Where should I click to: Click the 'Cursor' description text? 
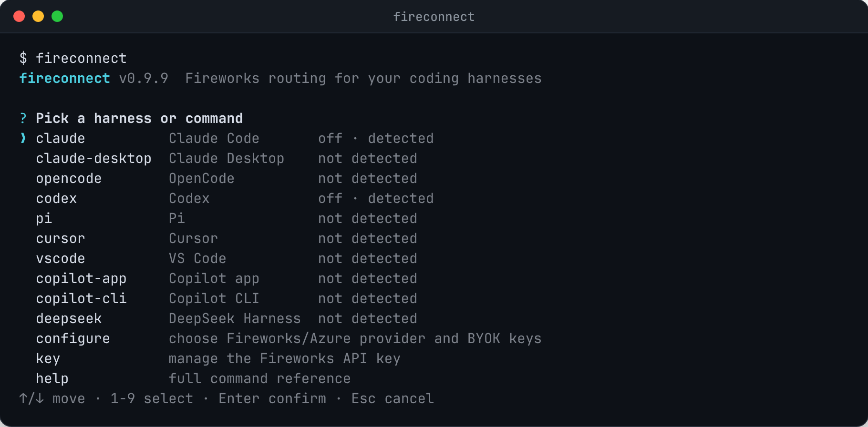click(193, 238)
